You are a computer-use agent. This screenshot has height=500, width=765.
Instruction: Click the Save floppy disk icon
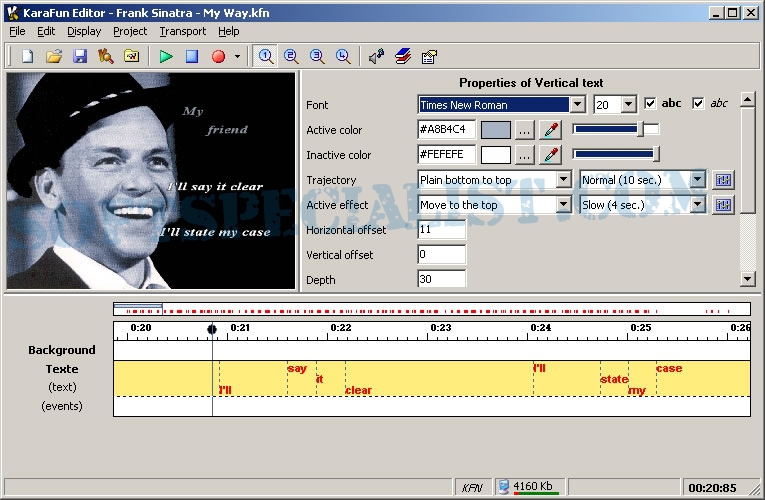(80, 57)
